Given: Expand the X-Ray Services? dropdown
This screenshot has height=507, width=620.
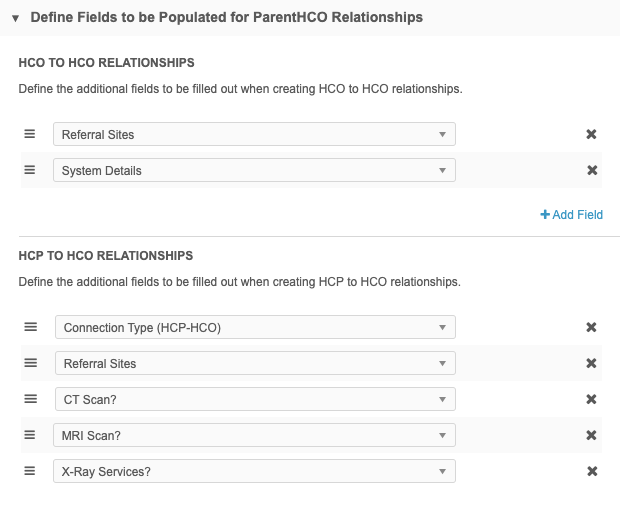Looking at the screenshot, I should tap(254, 471).
